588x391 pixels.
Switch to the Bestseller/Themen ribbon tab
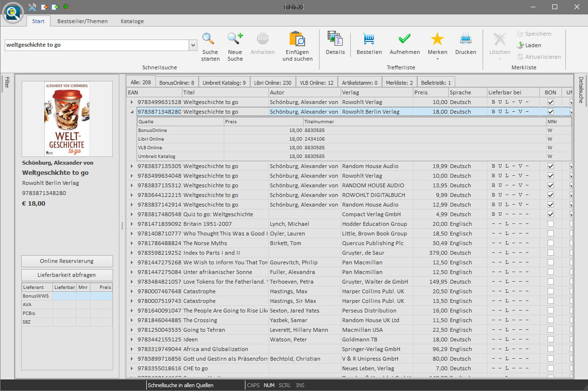(x=82, y=21)
